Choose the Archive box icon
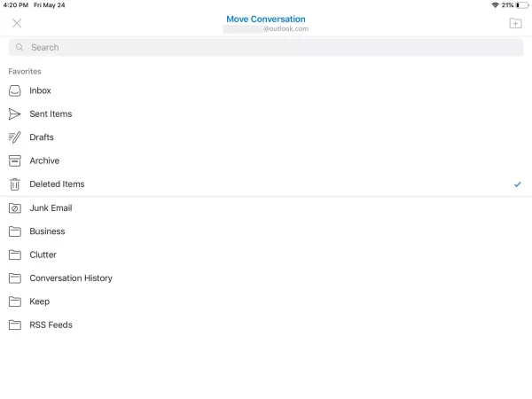 [14, 160]
